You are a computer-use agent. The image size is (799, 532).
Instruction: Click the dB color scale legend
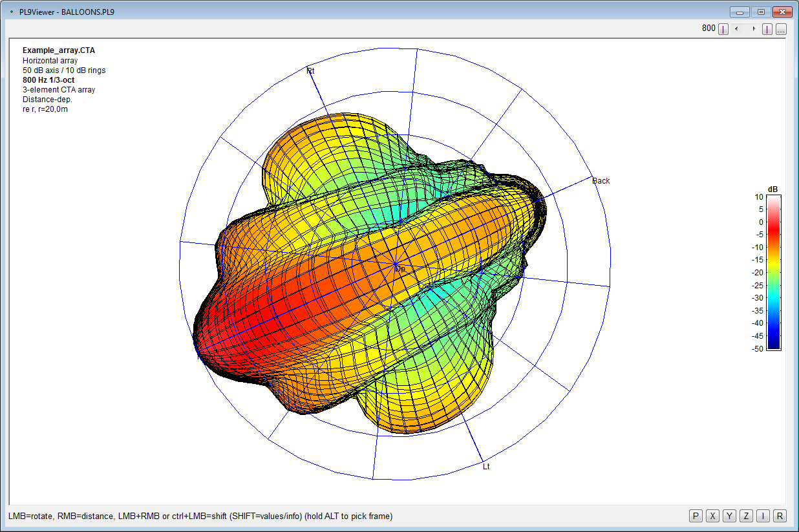773,271
